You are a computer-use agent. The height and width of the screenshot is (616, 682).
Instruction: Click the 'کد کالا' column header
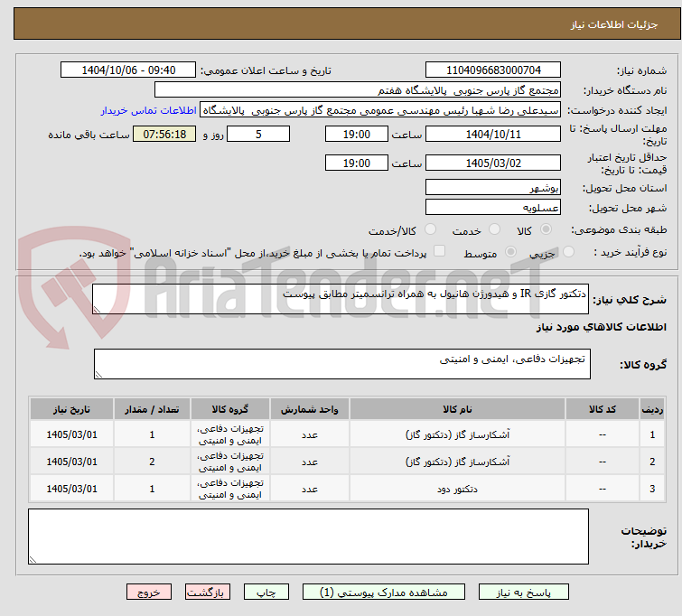click(603, 409)
